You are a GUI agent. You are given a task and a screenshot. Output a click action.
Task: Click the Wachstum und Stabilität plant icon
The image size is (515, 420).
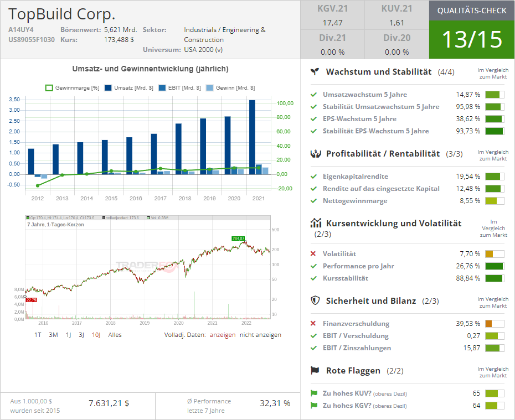click(315, 72)
